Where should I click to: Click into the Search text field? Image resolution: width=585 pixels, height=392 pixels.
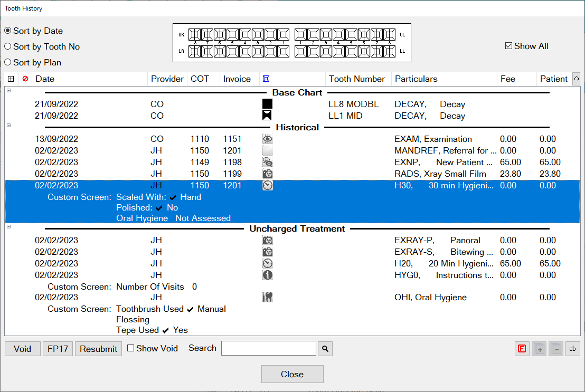click(x=269, y=348)
